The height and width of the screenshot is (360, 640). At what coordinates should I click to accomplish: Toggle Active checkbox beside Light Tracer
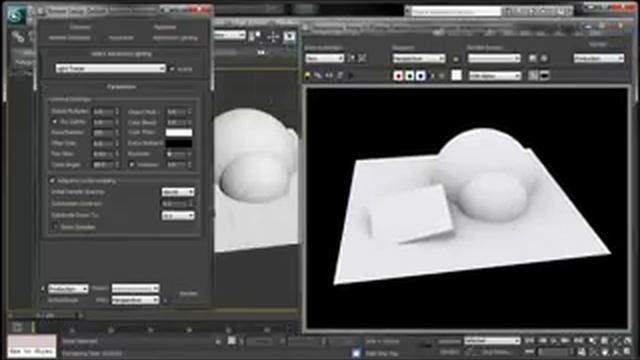click(172, 69)
